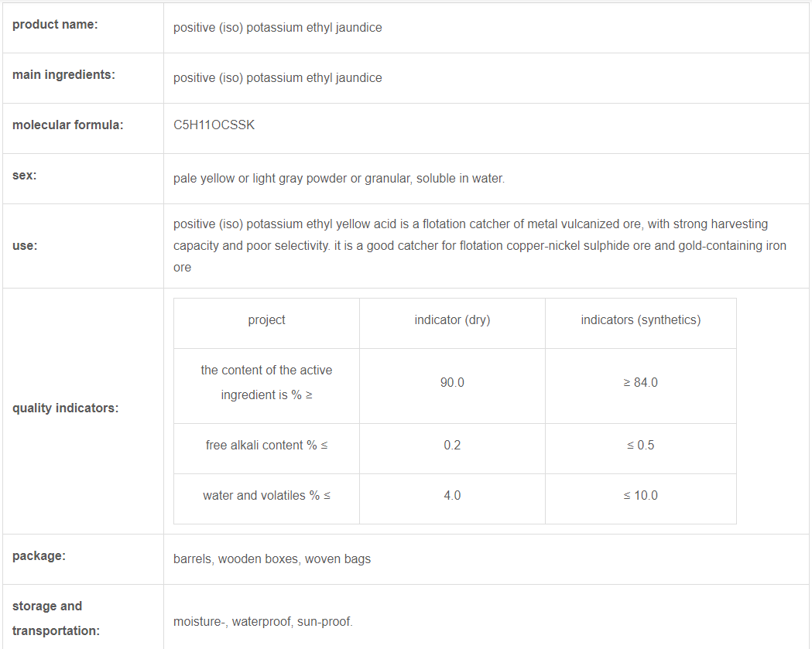812x649 pixels.
Task: Click the "main ingredients:" row label
Action: click(63, 75)
